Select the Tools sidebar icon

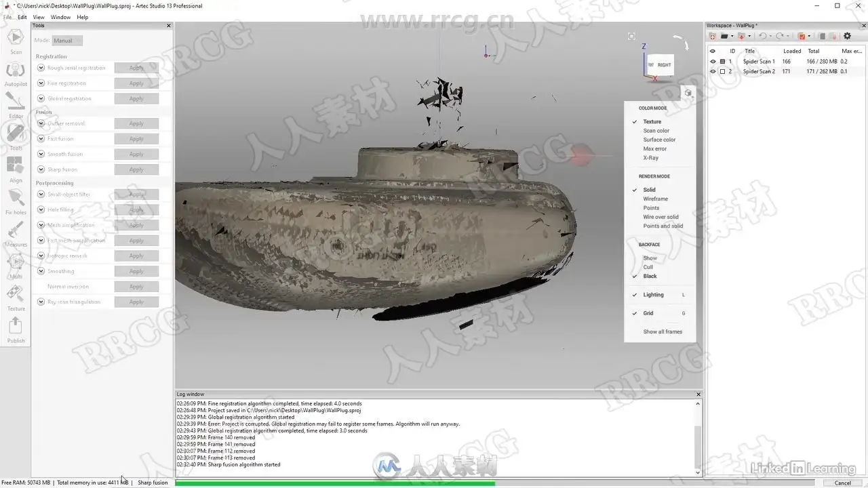point(16,138)
